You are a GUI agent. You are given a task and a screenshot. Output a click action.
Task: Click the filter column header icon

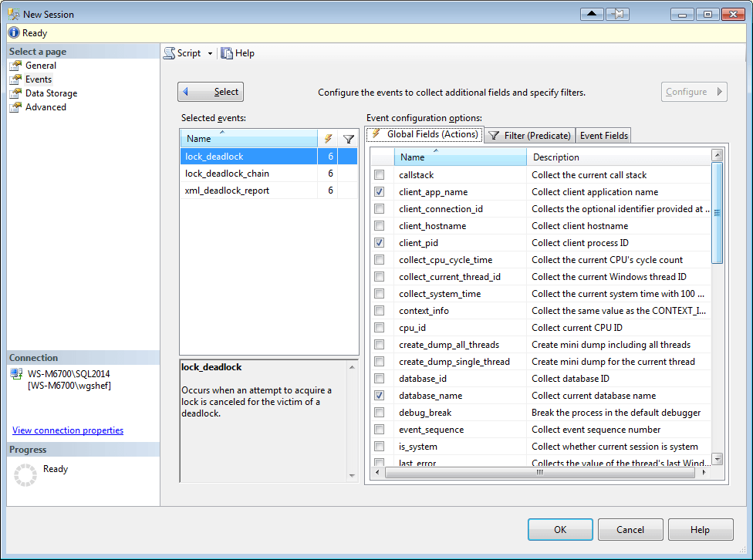tap(349, 138)
